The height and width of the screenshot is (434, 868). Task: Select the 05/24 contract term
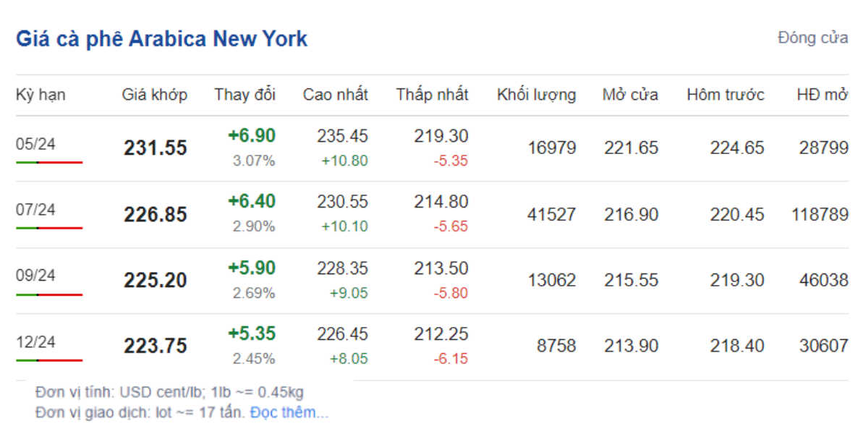point(35,144)
